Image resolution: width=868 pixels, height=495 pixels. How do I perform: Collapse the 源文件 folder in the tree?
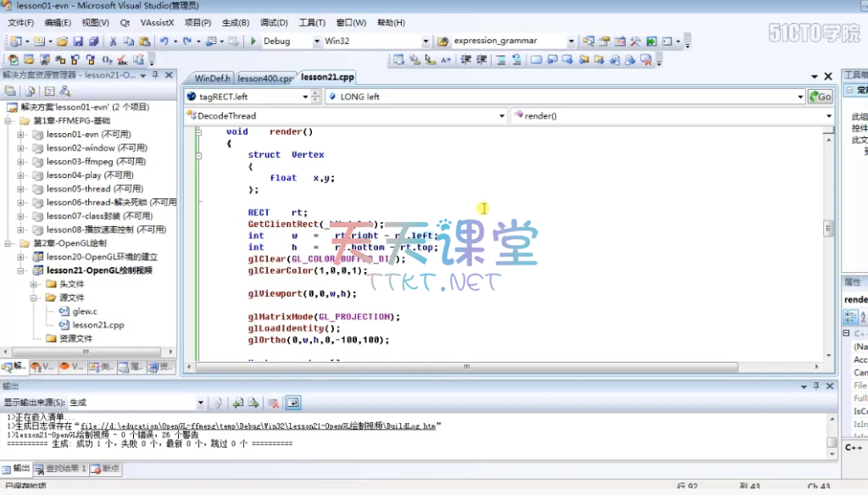pyautogui.click(x=35, y=298)
